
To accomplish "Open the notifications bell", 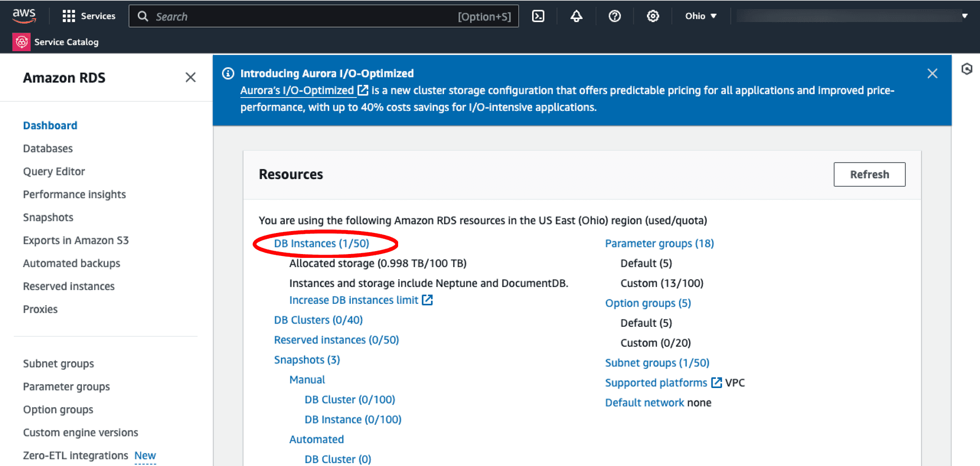I will tap(577, 16).
